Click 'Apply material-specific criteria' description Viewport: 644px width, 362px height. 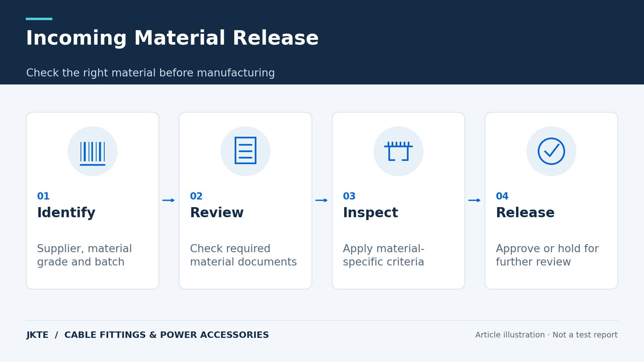(384, 255)
